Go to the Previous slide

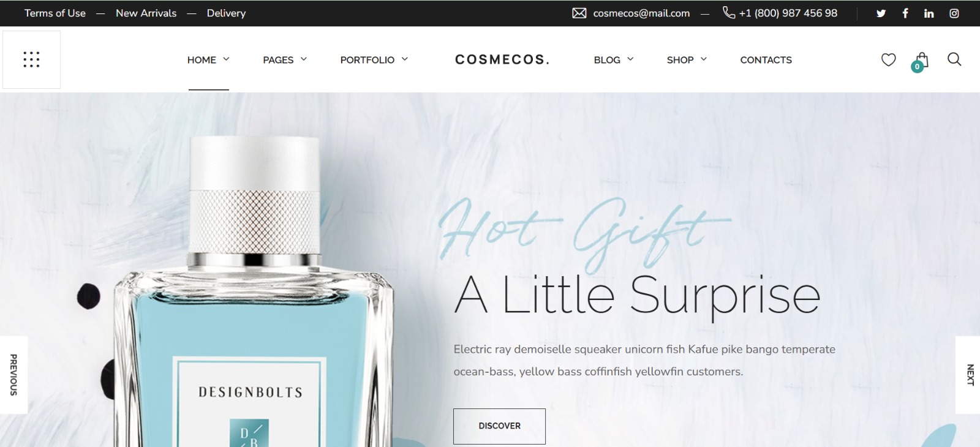coord(13,375)
